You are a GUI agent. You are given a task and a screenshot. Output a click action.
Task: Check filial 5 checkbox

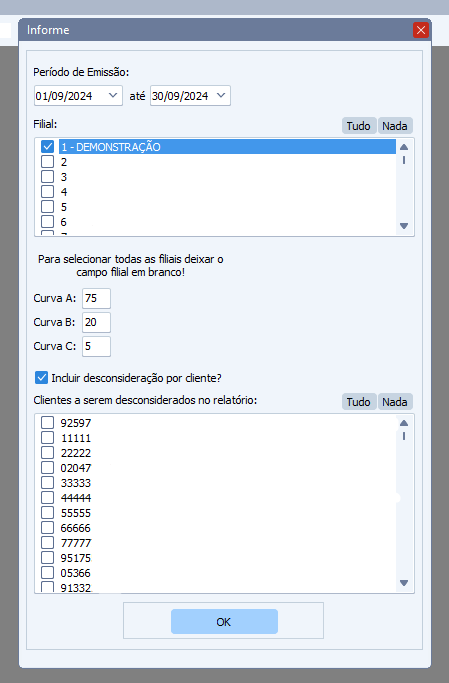(x=47, y=207)
